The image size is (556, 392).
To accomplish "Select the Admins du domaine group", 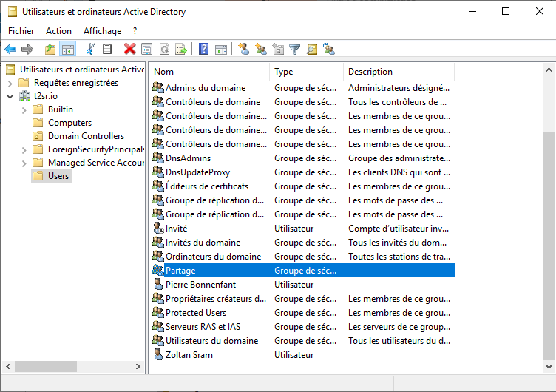I will [206, 87].
